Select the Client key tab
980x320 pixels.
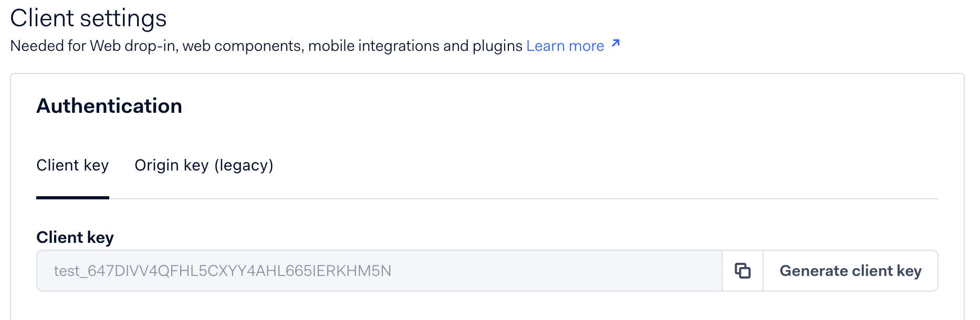click(72, 165)
